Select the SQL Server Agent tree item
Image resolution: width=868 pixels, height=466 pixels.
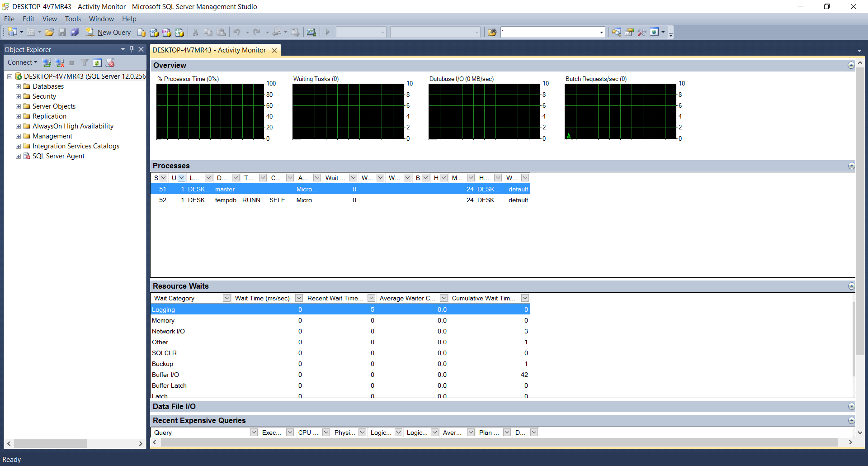(58, 156)
